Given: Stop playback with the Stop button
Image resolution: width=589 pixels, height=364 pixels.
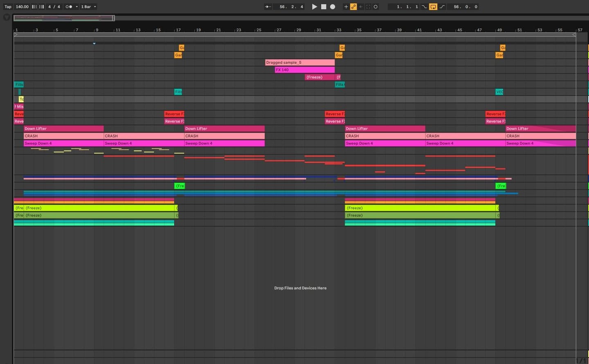Looking at the screenshot, I should coord(324,7).
